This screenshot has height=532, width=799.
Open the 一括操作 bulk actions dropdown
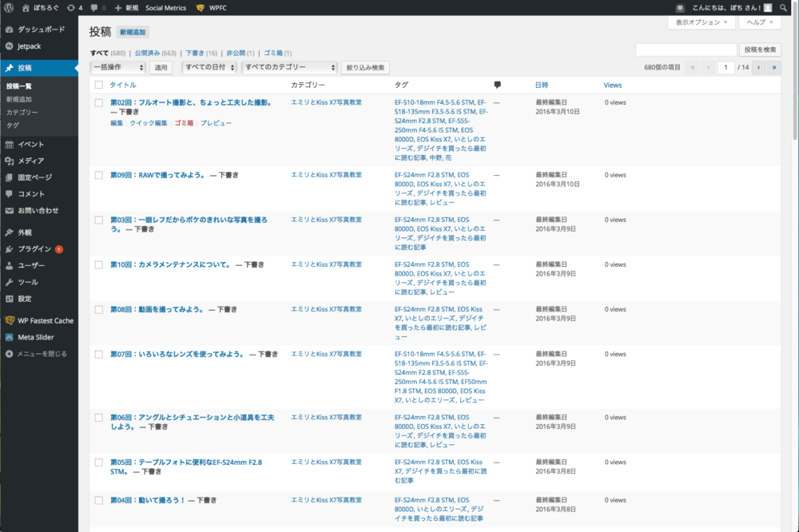point(118,68)
